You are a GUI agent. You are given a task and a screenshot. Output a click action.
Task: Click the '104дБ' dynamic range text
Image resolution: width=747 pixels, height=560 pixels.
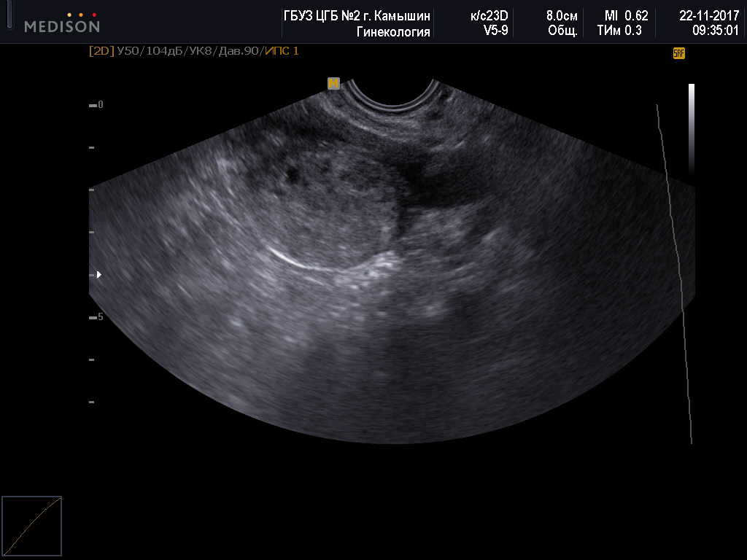click(x=164, y=51)
